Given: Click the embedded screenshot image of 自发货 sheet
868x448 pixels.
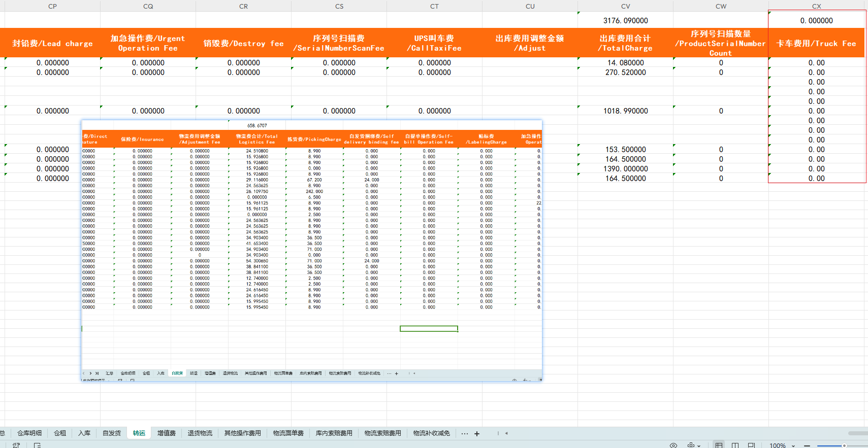Looking at the screenshot, I should (312, 251).
